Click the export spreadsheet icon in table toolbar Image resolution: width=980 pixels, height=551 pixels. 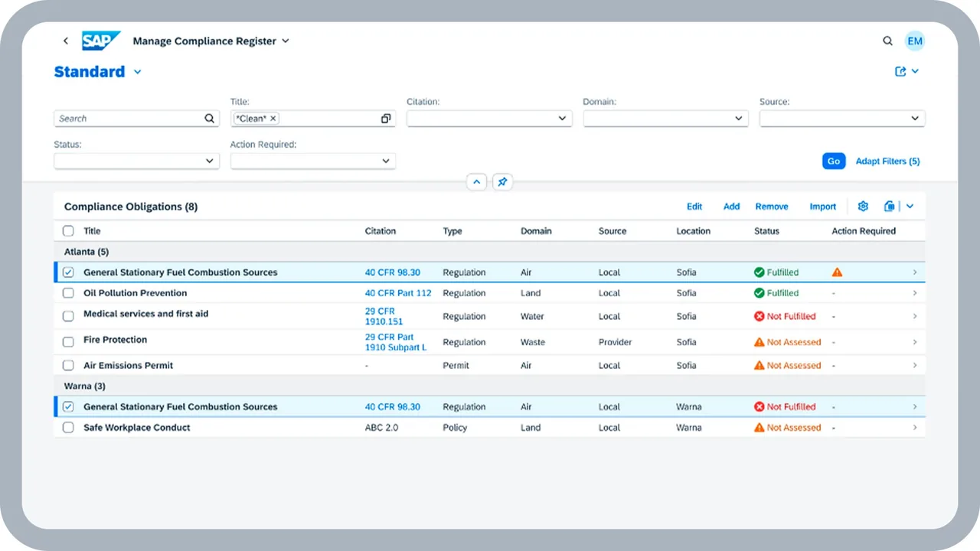pyautogui.click(x=889, y=207)
